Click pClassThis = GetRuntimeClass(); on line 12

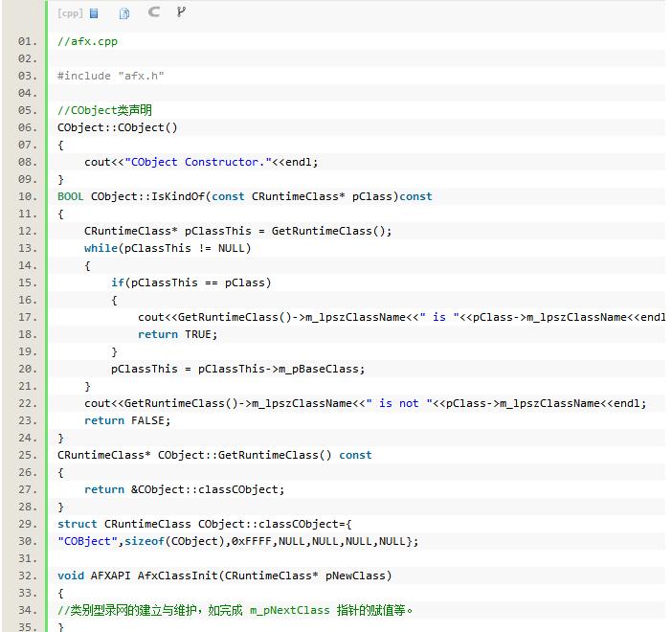tap(288, 231)
